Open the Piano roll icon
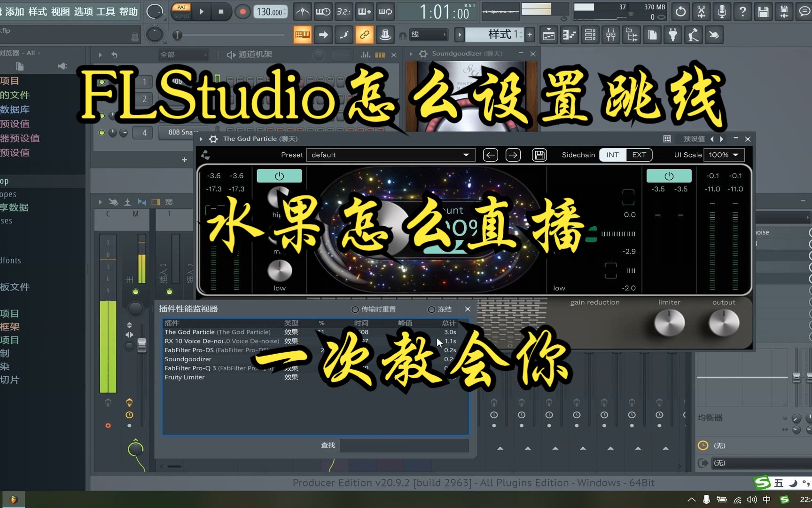The image size is (812, 508). 570,35
